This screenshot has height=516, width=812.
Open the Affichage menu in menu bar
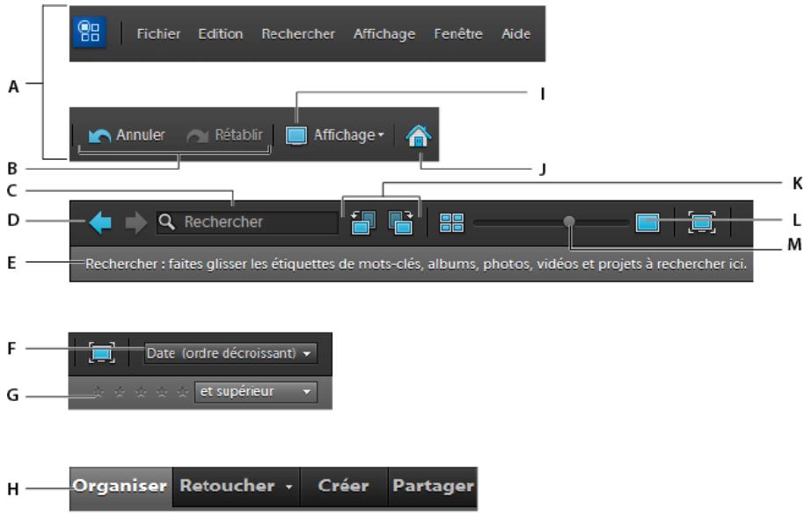tap(384, 34)
